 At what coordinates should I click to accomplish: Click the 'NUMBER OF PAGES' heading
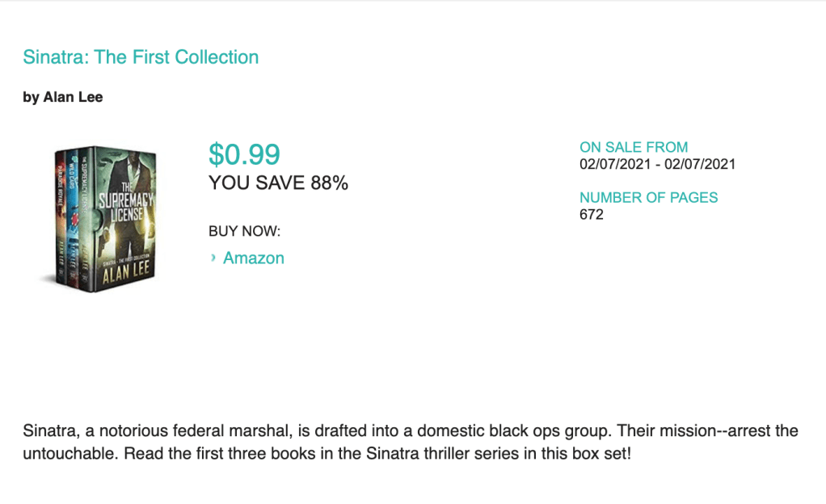(648, 197)
